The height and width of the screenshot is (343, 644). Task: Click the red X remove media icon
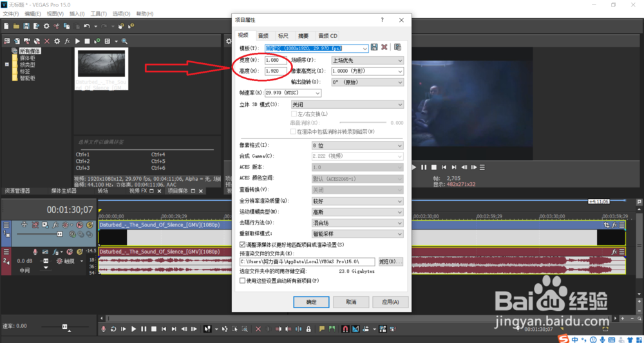[x=47, y=41]
